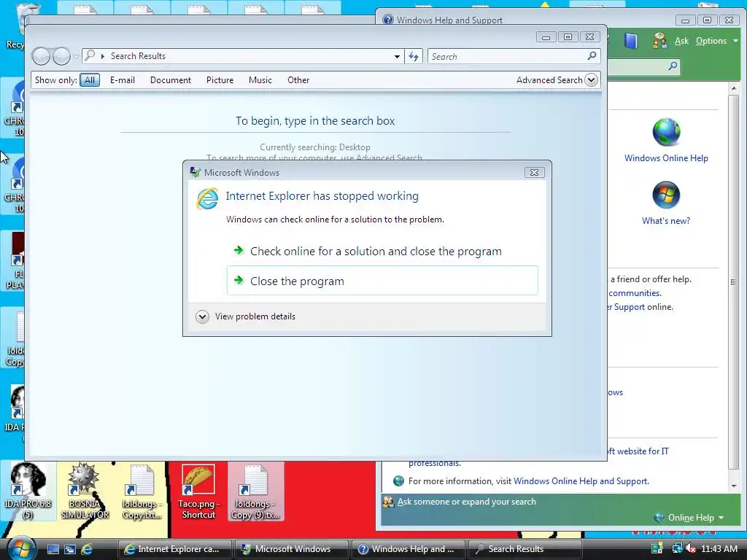
Task: Click the muted volume tray icon
Action: [691, 549]
